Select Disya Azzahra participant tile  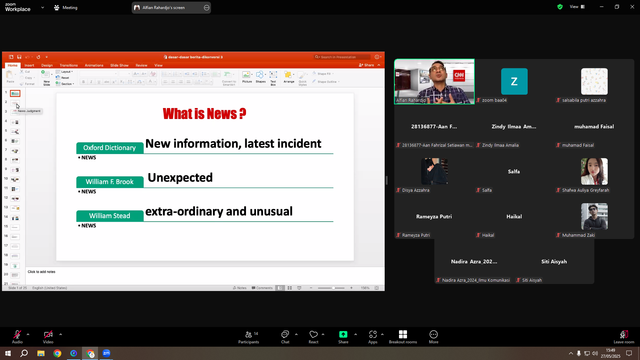434,171
